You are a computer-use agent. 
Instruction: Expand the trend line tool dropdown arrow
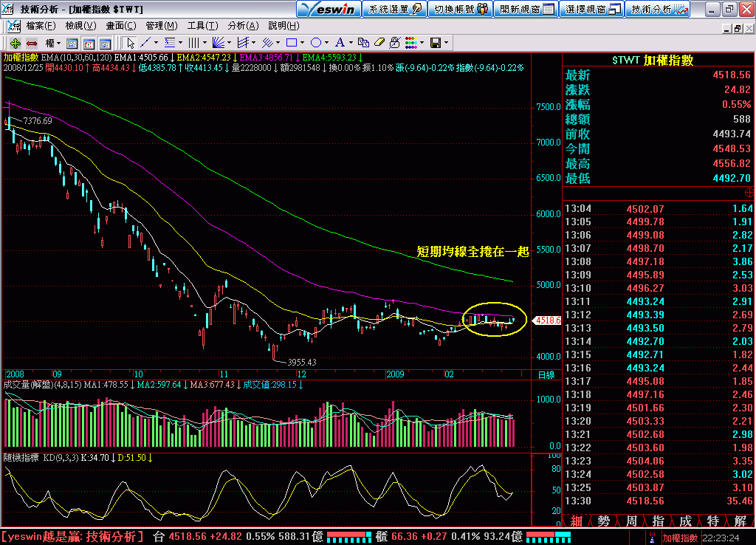coord(156,43)
